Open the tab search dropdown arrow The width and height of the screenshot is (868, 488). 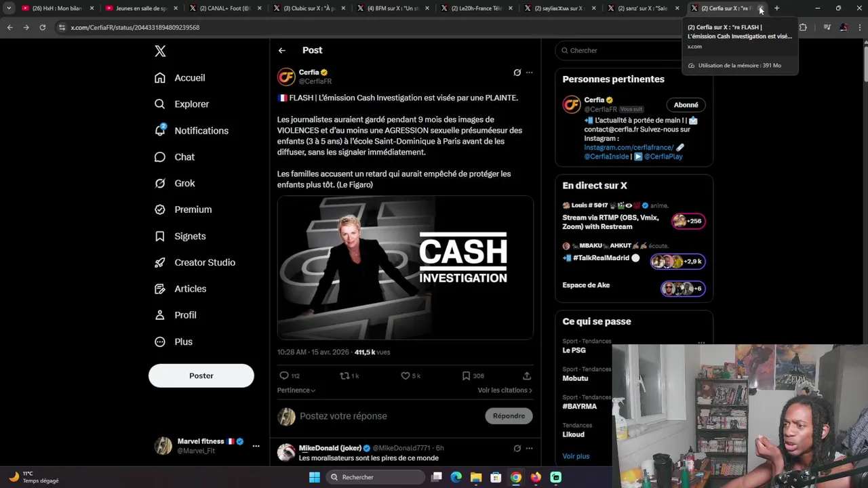click(x=8, y=8)
